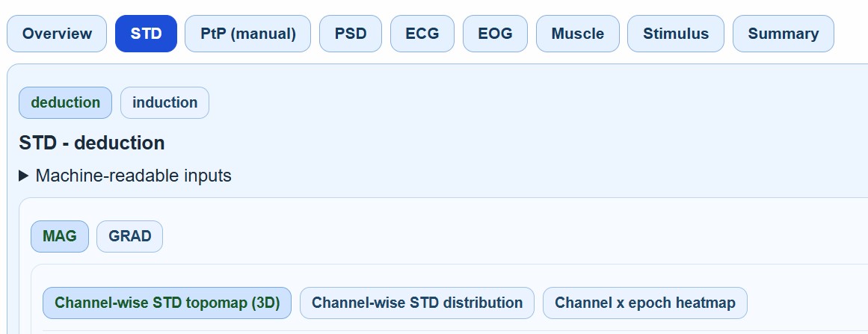Viewport: 868px width, 334px height.
Task: Display the Channel x epoch heatmap
Action: [x=644, y=303]
